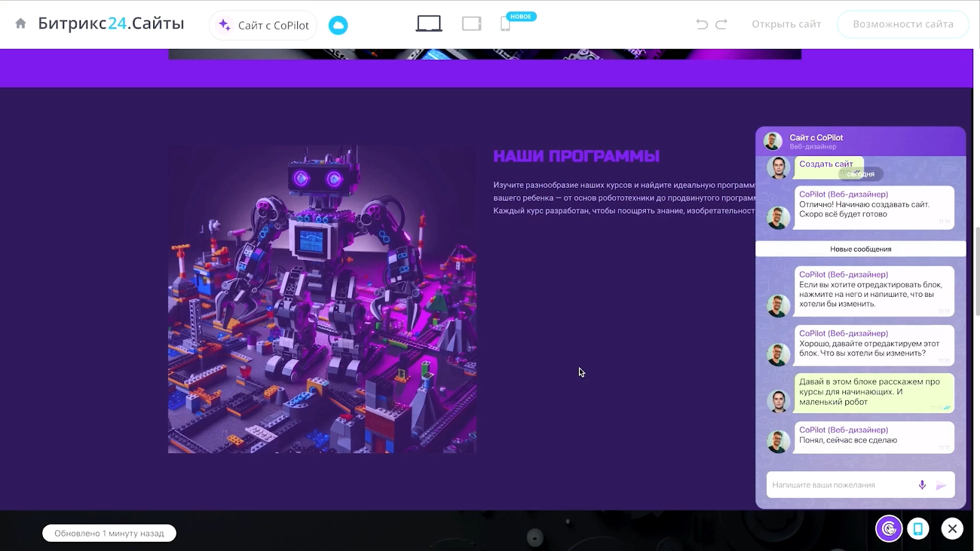980x551 pixels.
Task: Click the purple CoPilot chat round icon
Action: pyautogui.click(x=889, y=528)
